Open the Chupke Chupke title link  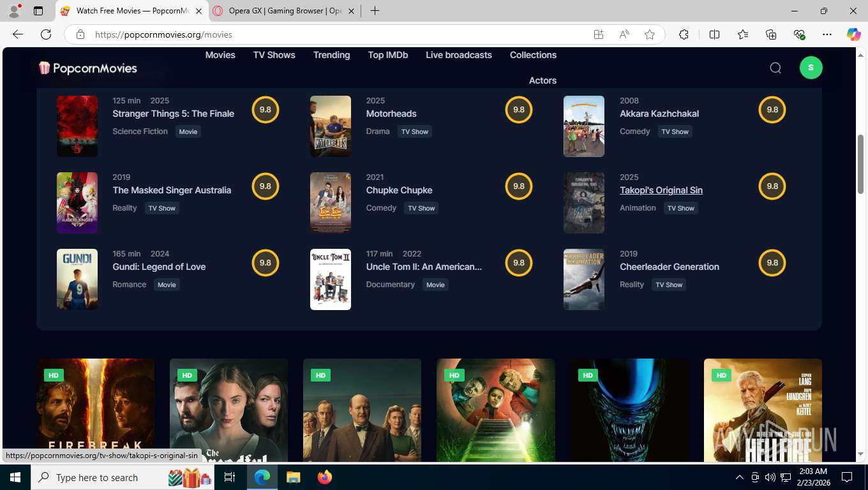(399, 190)
